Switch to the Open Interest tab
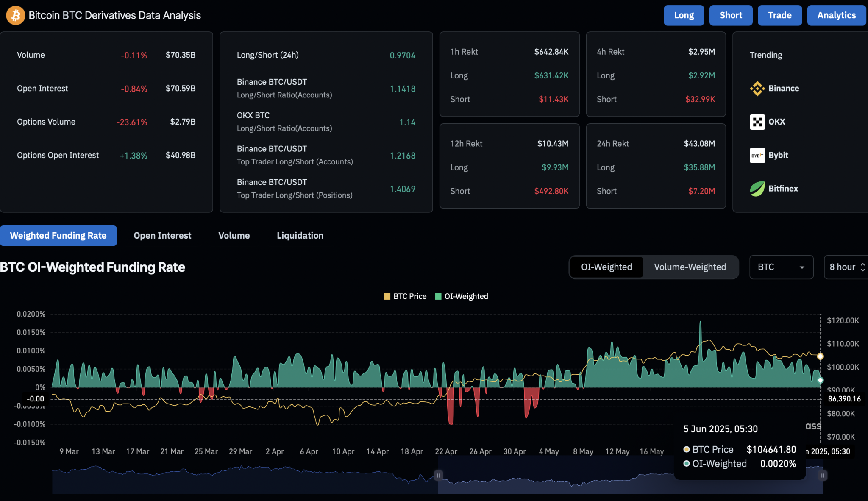The height and width of the screenshot is (501, 868). pos(162,236)
